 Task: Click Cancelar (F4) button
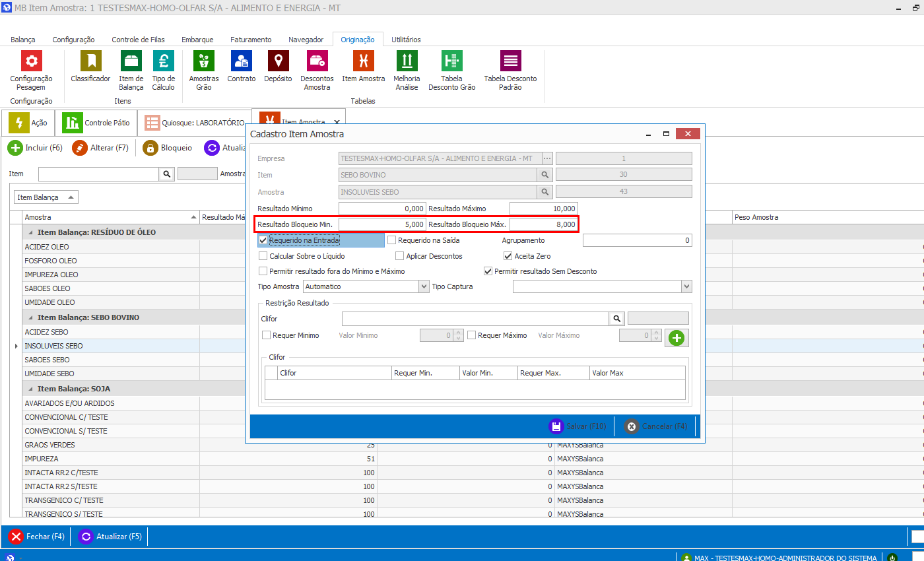coord(656,426)
